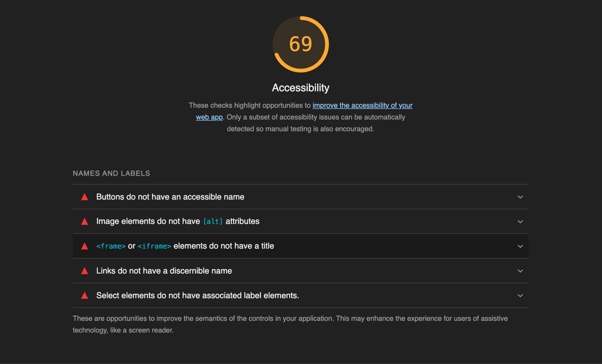Expand the Buttons accessible name audit chevron
The image size is (602, 364).
point(520,197)
